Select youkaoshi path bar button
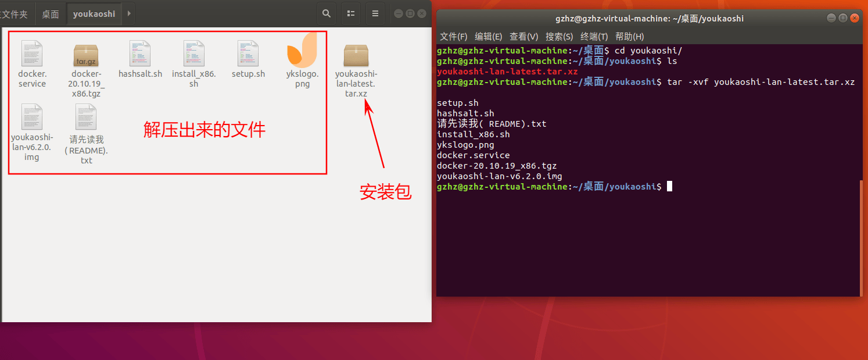 coord(94,13)
